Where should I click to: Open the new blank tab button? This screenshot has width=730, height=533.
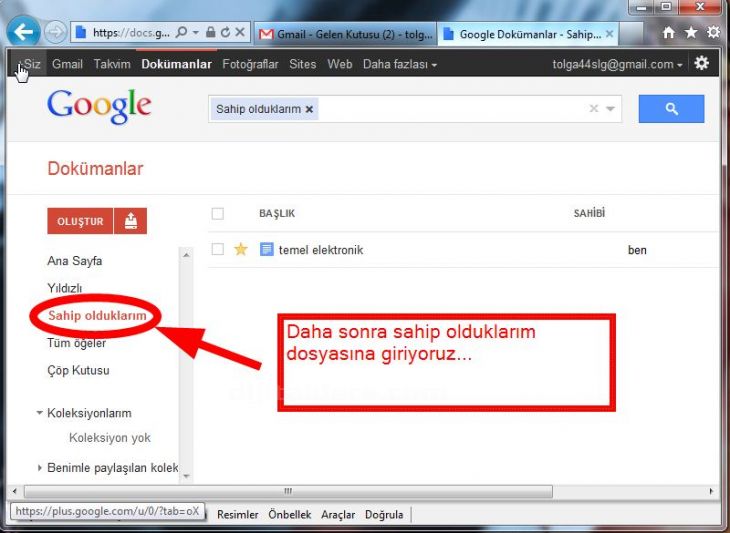(x=631, y=34)
